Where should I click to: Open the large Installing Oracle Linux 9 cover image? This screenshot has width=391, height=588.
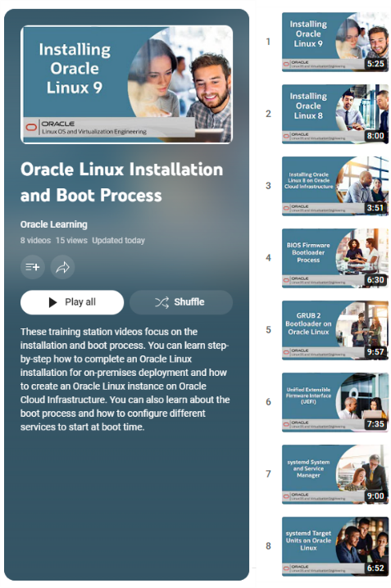click(126, 84)
